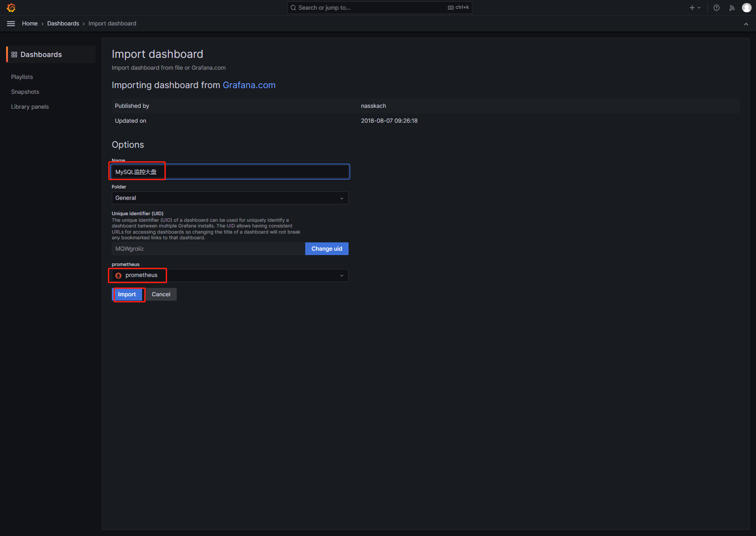Go to Dashboards breadcrumb
This screenshot has width=756, height=536.
[x=63, y=24]
